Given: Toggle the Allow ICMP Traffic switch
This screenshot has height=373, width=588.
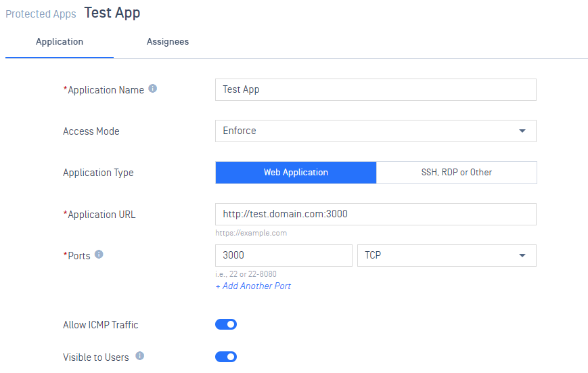Looking at the screenshot, I should [226, 324].
